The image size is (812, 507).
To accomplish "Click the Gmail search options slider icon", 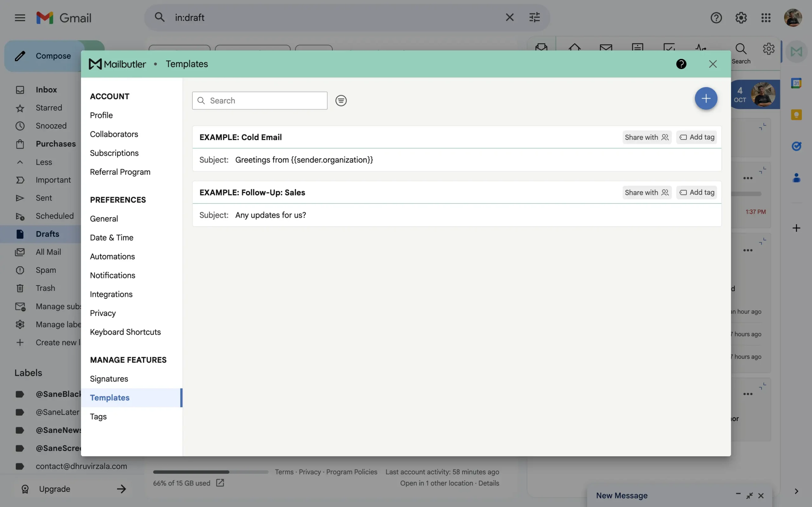I will [534, 17].
